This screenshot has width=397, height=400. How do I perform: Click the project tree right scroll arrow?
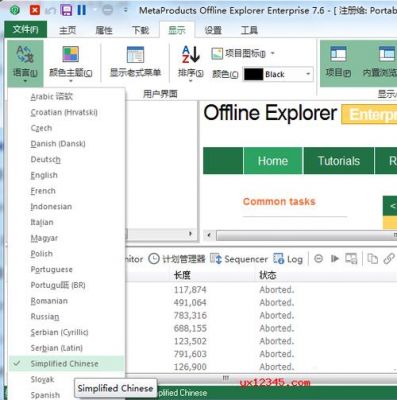190,234
